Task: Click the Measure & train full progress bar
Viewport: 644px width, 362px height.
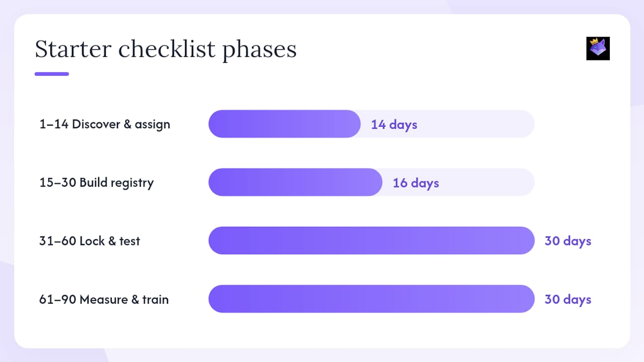Action: pyautogui.click(x=371, y=299)
